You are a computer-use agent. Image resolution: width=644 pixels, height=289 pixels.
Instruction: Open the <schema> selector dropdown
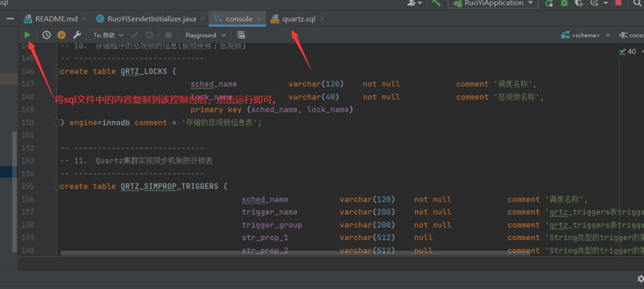coord(586,35)
